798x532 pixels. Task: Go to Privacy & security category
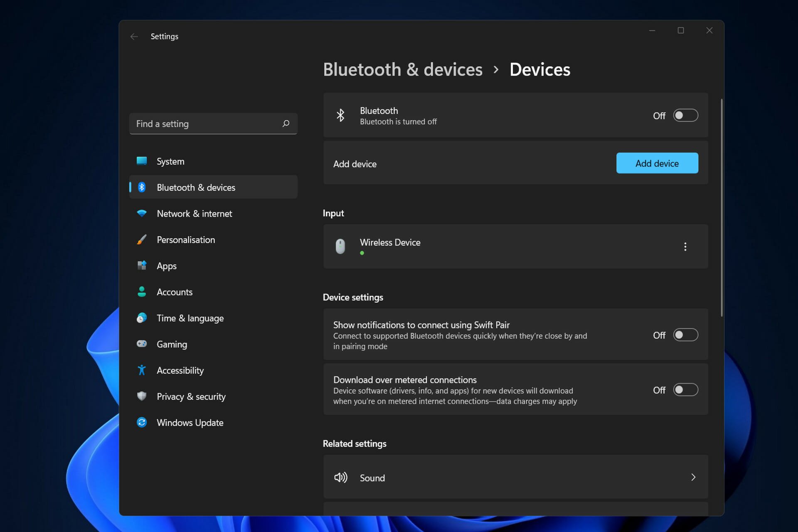coord(213,397)
